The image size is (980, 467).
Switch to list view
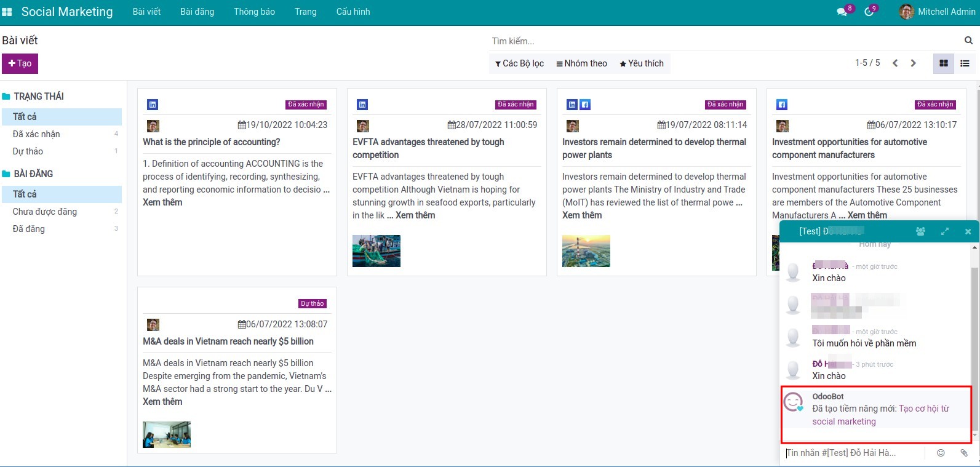point(965,63)
